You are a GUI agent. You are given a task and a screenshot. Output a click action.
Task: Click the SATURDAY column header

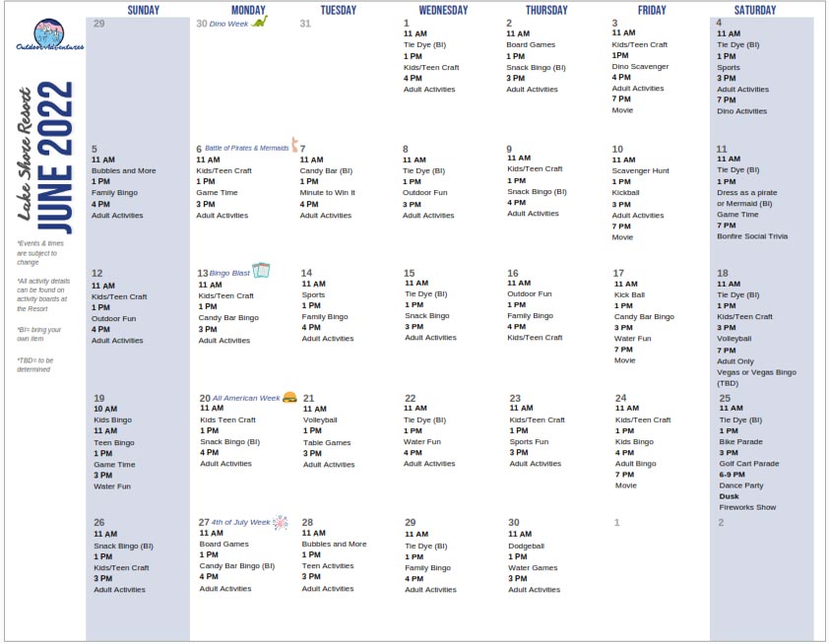(x=755, y=10)
